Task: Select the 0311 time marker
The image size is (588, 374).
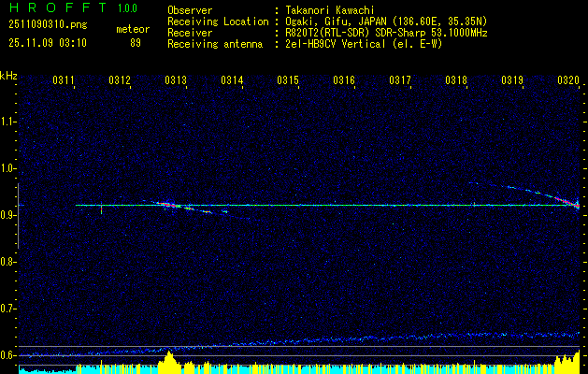Action: (x=64, y=81)
